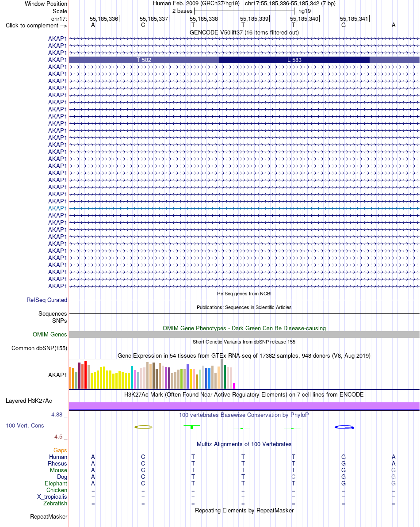Click the AKAP1 GTEx expression bar chart
420x527 pixels.
(x=152, y=374)
